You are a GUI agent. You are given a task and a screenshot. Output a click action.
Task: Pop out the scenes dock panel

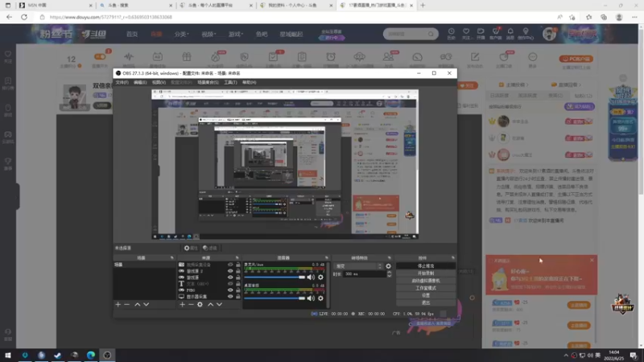pos(172,257)
